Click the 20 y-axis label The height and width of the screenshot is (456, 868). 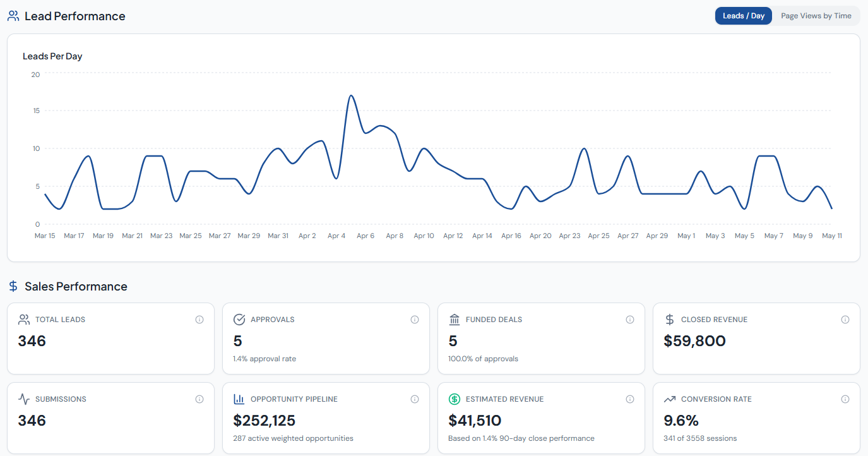(x=35, y=75)
